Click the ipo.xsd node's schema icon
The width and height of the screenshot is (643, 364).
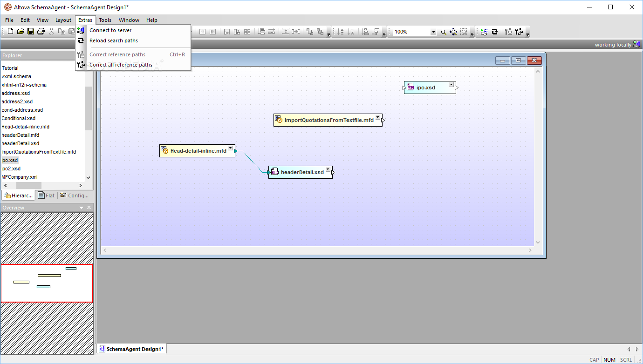pyautogui.click(x=410, y=87)
